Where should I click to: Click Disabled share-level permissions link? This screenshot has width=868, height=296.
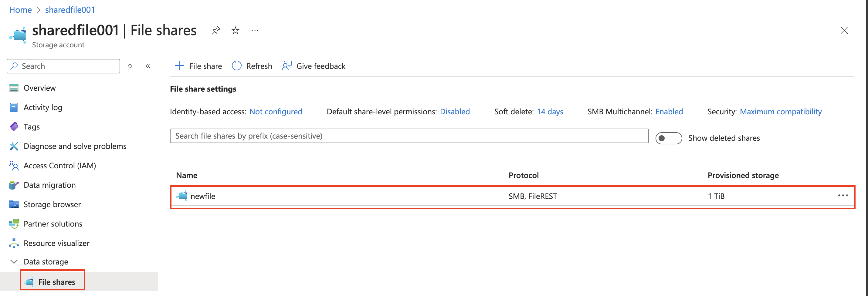[x=455, y=112]
